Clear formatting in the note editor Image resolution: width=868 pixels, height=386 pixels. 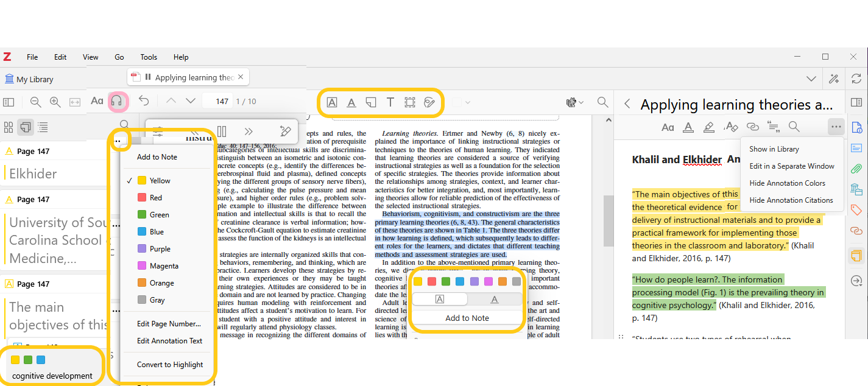coord(730,127)
